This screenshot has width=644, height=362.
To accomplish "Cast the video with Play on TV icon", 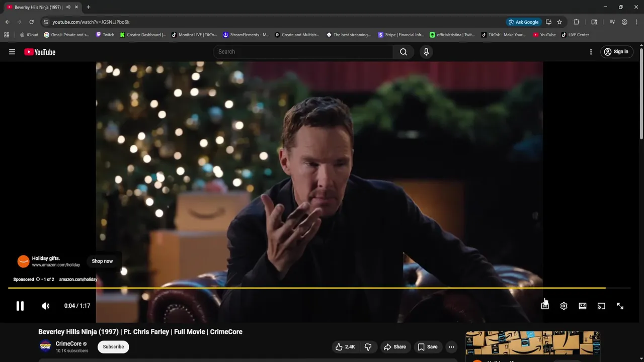I will (x=601, y=306).
